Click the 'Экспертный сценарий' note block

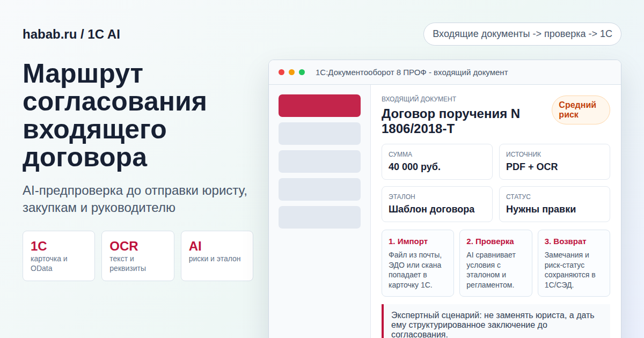coord(496,321)
